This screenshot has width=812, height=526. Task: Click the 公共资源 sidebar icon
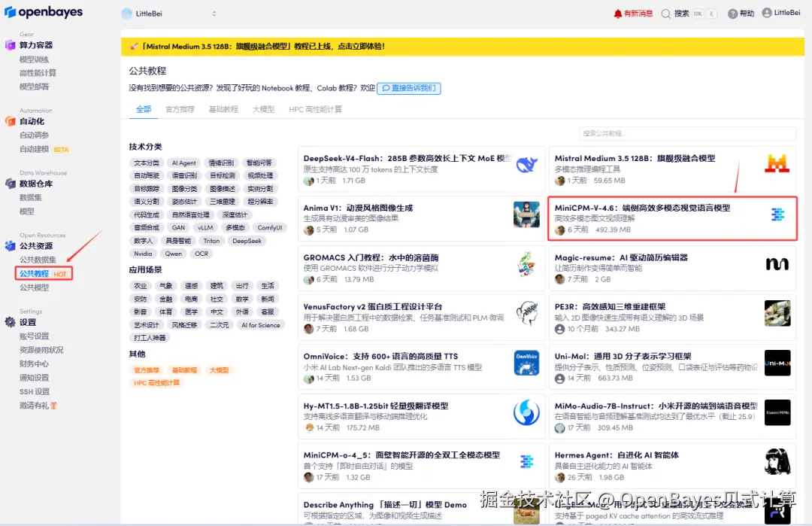point(10,245)
